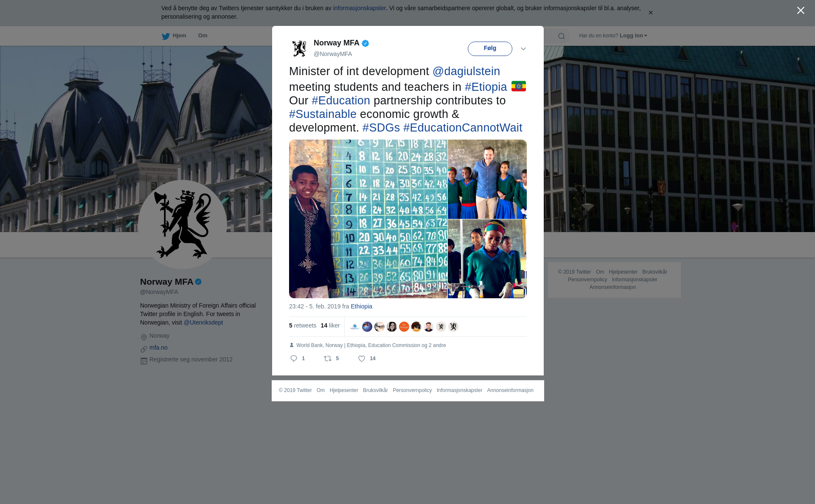Open hashtag #EducationCannotWait
Image resolution: width=815 pixels, height=504 pixels.
click(x=463, y=128)
